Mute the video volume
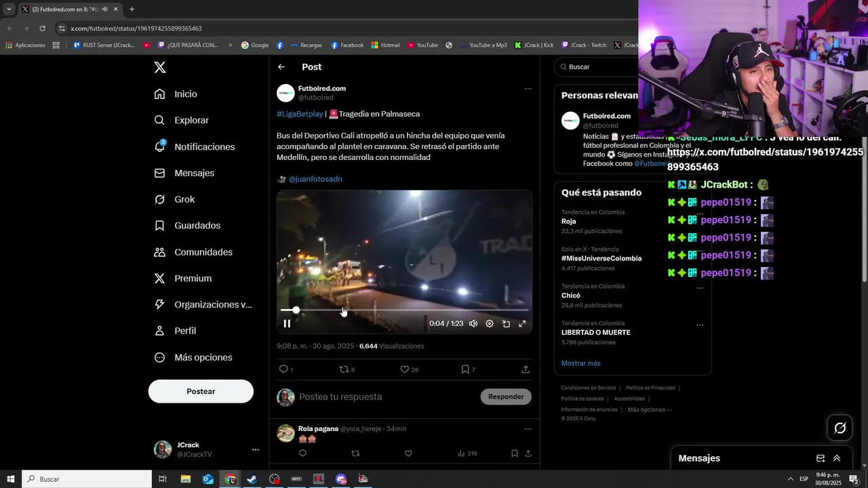 point(473,324)
